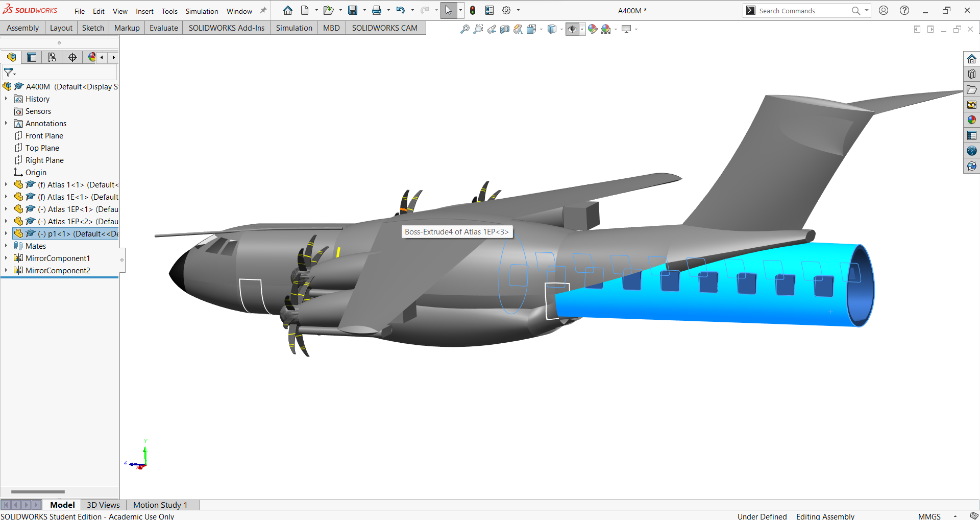Create a new document
Viewport: 980px width, 520px height.
point(305,10)
